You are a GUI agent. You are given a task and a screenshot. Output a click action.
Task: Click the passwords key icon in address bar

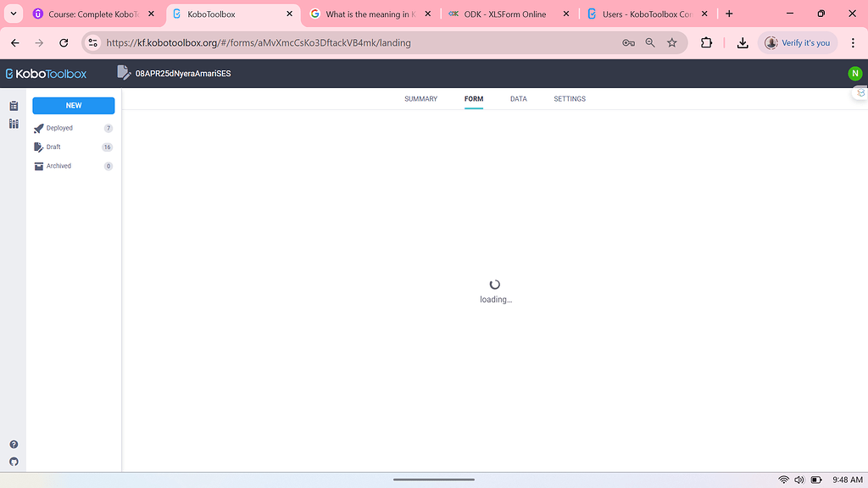[x=627, y=42]
